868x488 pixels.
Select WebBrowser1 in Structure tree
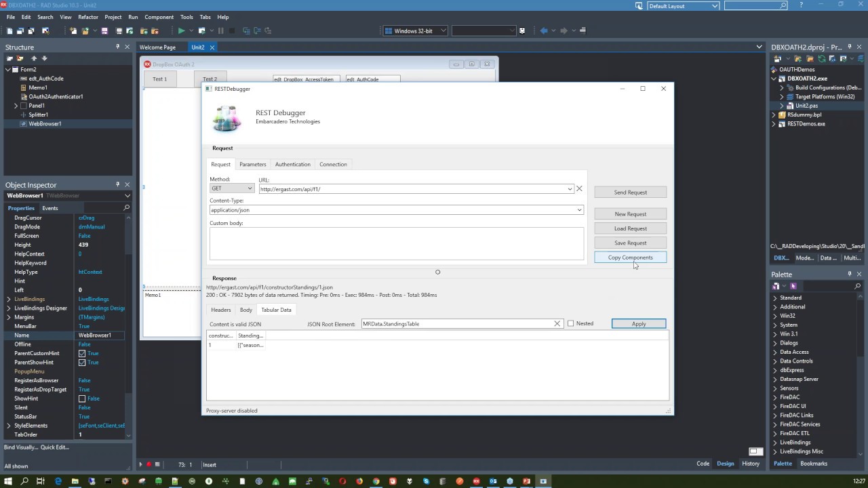coord(45,124)
